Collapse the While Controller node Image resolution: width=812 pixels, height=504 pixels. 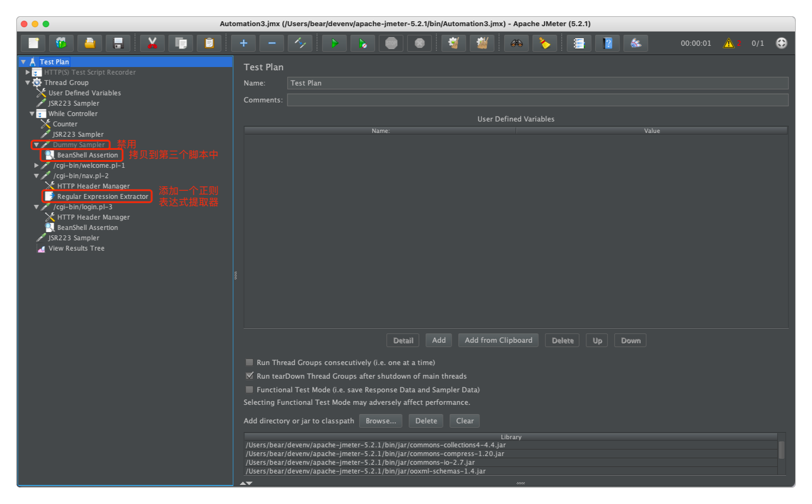pos(32,114)
